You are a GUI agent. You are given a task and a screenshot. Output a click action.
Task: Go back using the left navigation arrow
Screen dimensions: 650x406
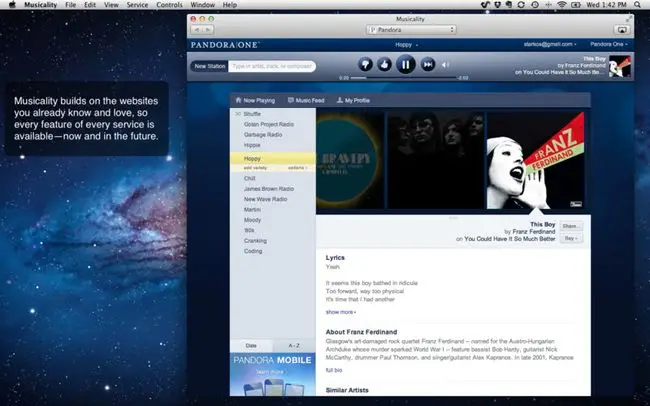[x=196, y=30]
